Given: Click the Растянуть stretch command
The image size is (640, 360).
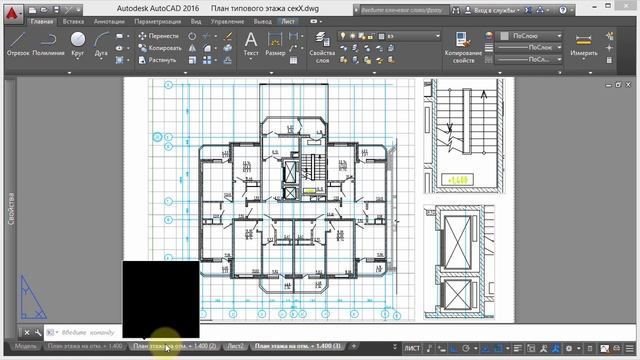Looking at the screenshot, I should tap(158, 60).
